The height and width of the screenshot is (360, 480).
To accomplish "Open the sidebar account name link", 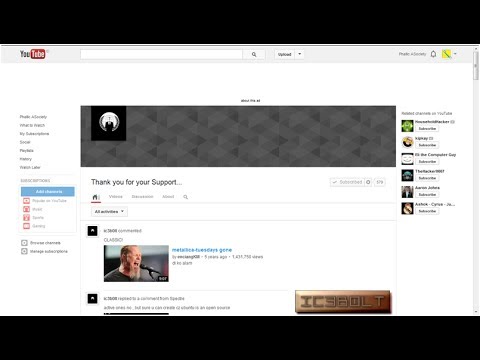I will point(33,117).
